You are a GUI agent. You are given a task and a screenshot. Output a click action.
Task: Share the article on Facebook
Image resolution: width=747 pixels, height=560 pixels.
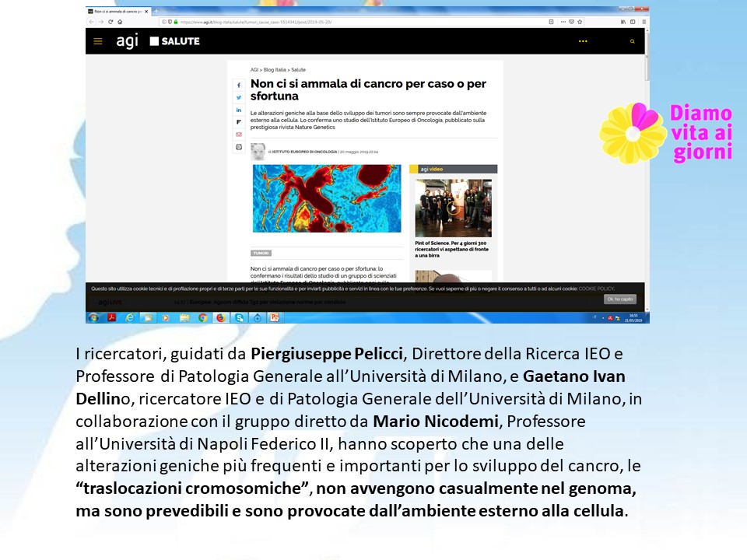239,86
